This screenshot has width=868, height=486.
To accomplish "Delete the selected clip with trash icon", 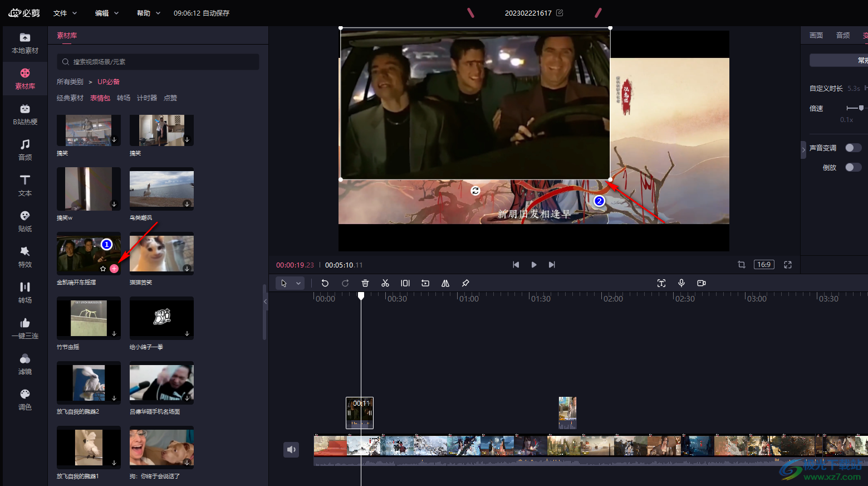I will (365, 283).
